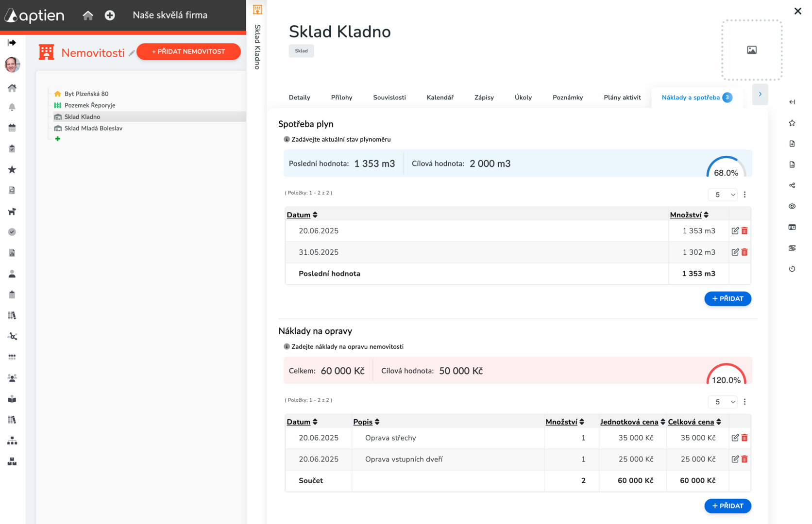Image resolution: width=812 pixels, height=524 pixels.
Task: Open the org chart icon in left sidebar
Action: click(12, 441)
